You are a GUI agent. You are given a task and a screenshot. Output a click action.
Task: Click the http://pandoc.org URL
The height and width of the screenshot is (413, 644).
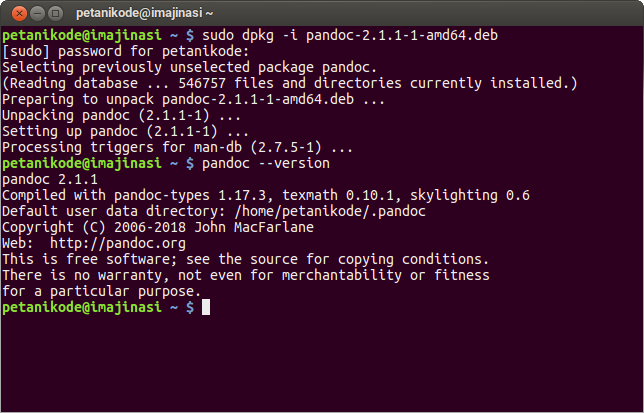(x=118, y=243)
